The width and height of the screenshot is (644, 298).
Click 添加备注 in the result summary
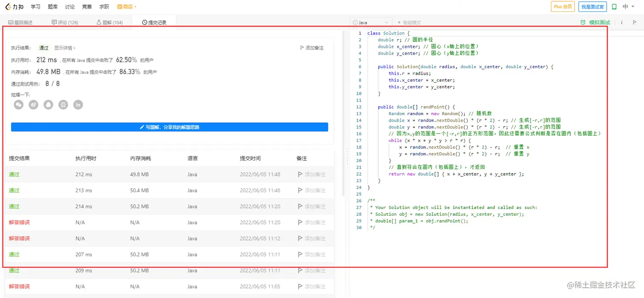(312, 48)
